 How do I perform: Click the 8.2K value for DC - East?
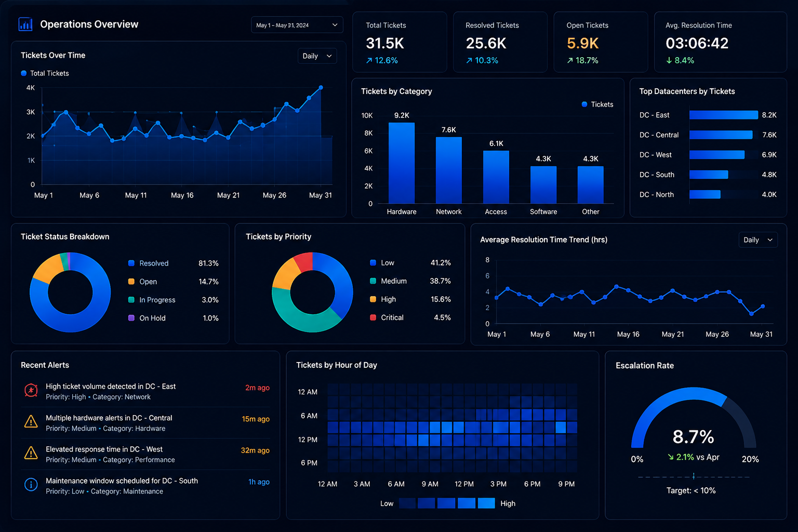[769, 115]
